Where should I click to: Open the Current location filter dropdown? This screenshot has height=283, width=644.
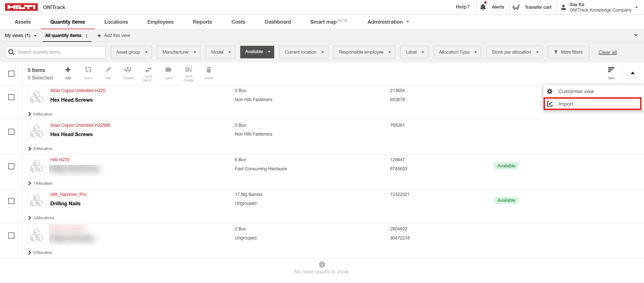303,52
